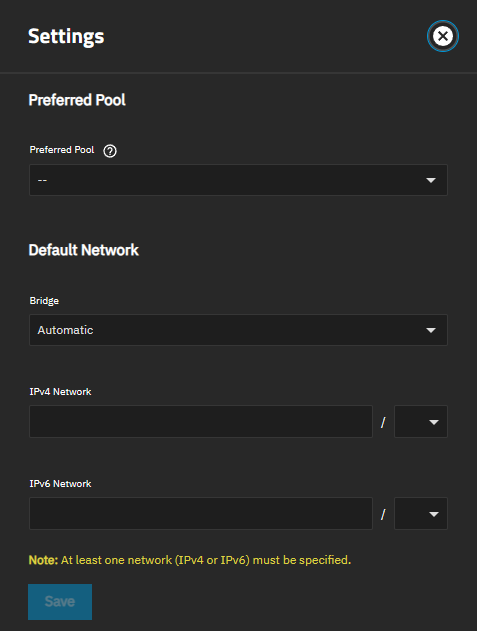
Task: Open the IPv4 Network prefix length dropdown
Action: pos(421,421)
